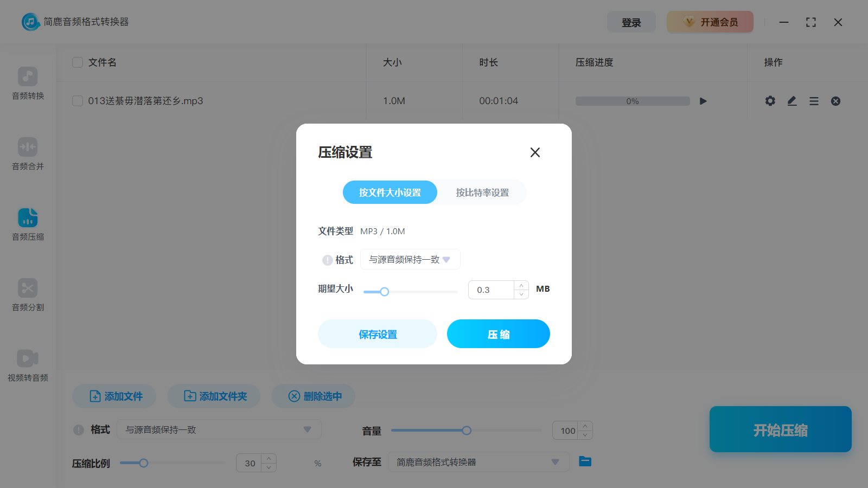The height and width of the screenshot is (488, 868).
Task: Open the 保存至 location dropdown
Action: pos(478,462)
